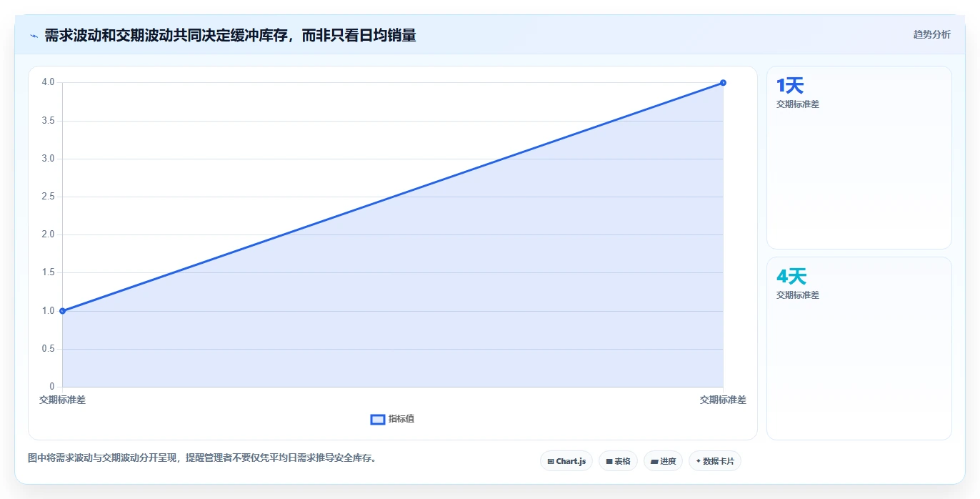The image size is (980, 499).
Task: Click the 进度 tag button
Action: [x=663, y=461]
